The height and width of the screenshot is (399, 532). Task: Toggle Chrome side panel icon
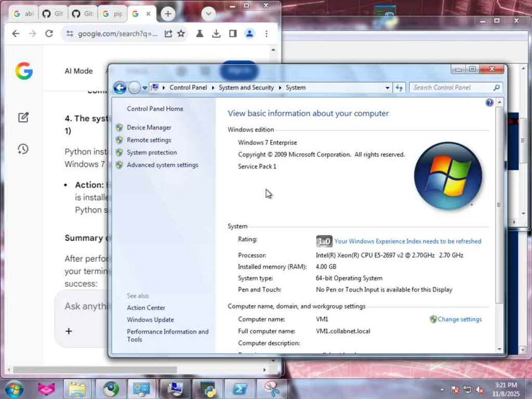[x=233, y=34]
